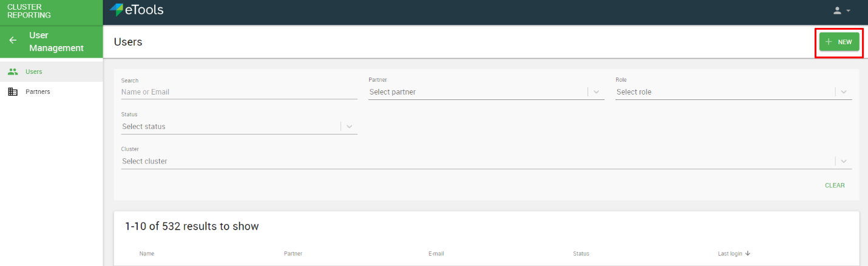Open the user profile icon menu

pos(837,10)
